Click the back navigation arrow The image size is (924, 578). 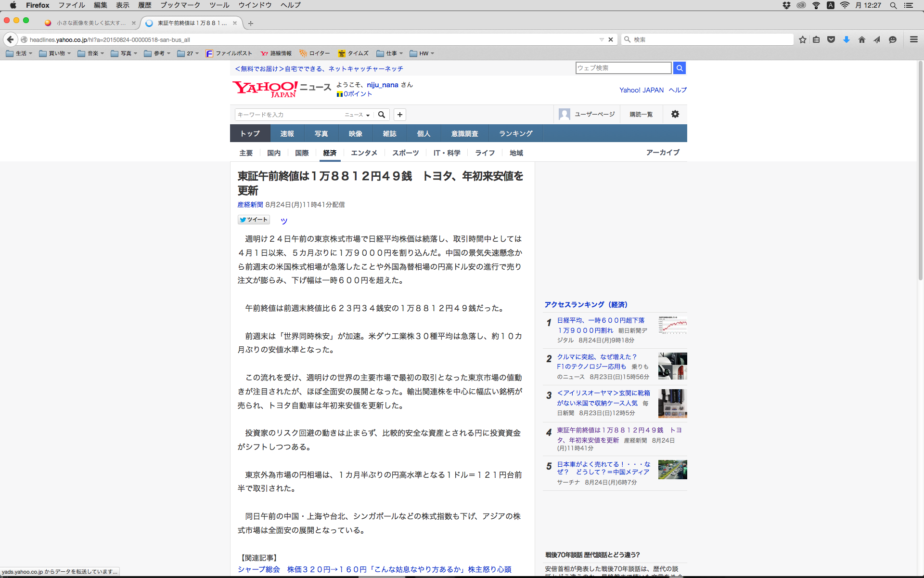tap(10, 39)
